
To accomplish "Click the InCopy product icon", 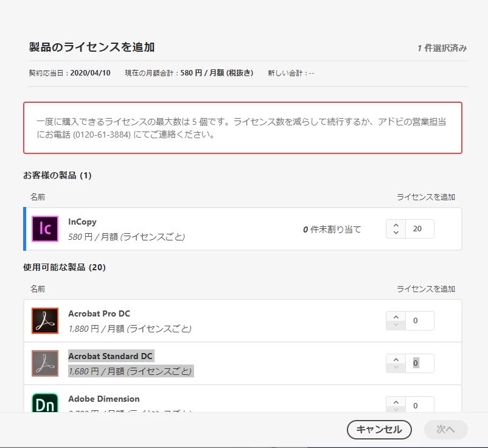I will click(x=45, y=229).
